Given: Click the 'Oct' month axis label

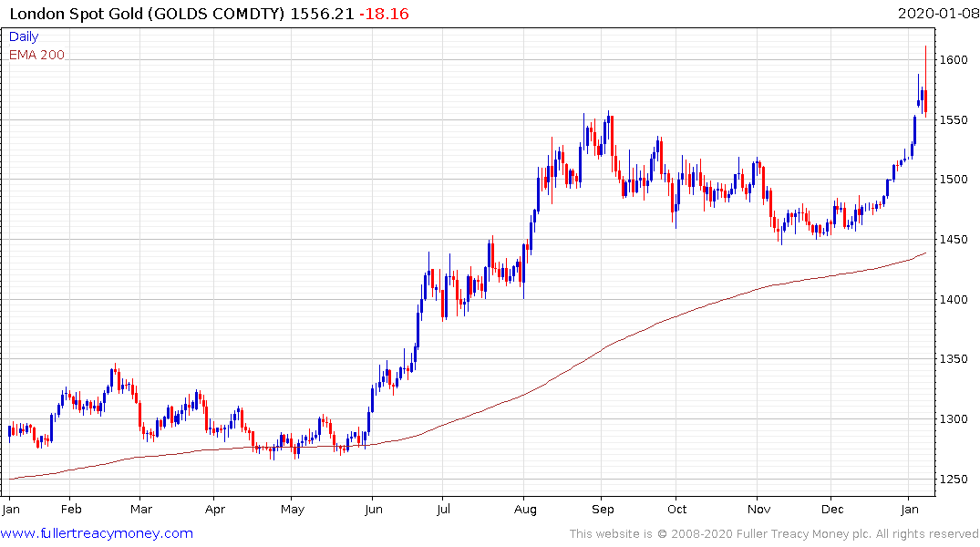Looking at the screenshot, I should (676, 509).
